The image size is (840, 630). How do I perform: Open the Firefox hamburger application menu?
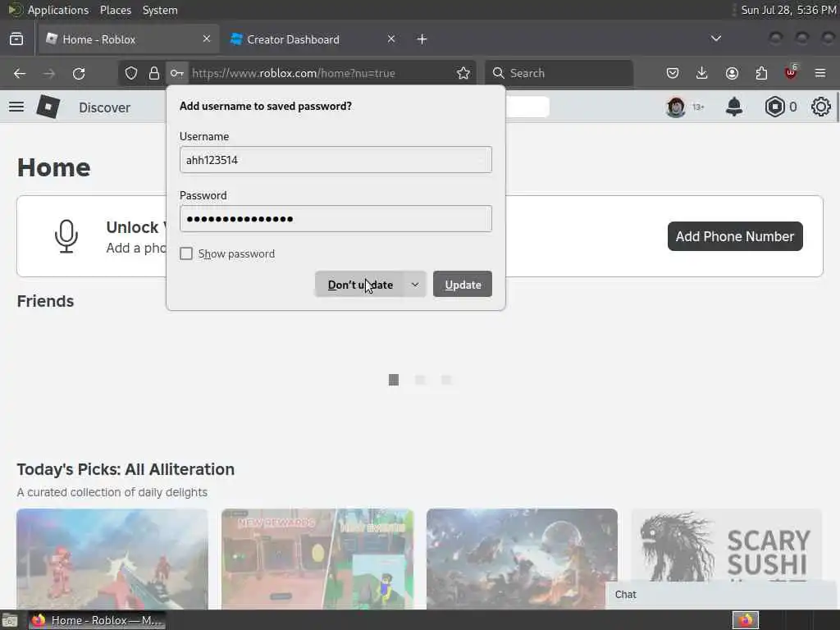pos(820,73)
